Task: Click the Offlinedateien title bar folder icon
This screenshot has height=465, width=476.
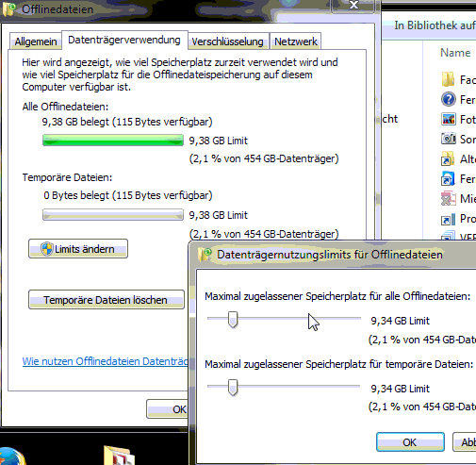Action: [x=8, y=8]
